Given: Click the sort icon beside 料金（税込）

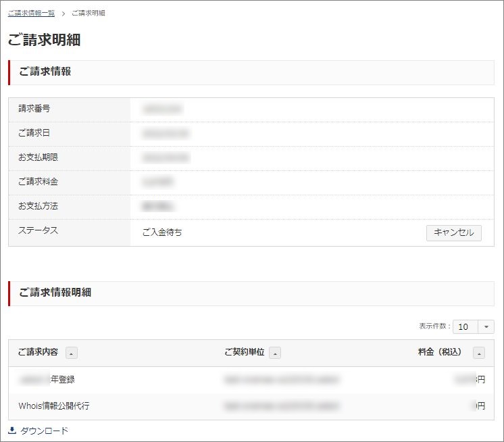Looking at the screenshot, I should (478, 353).
